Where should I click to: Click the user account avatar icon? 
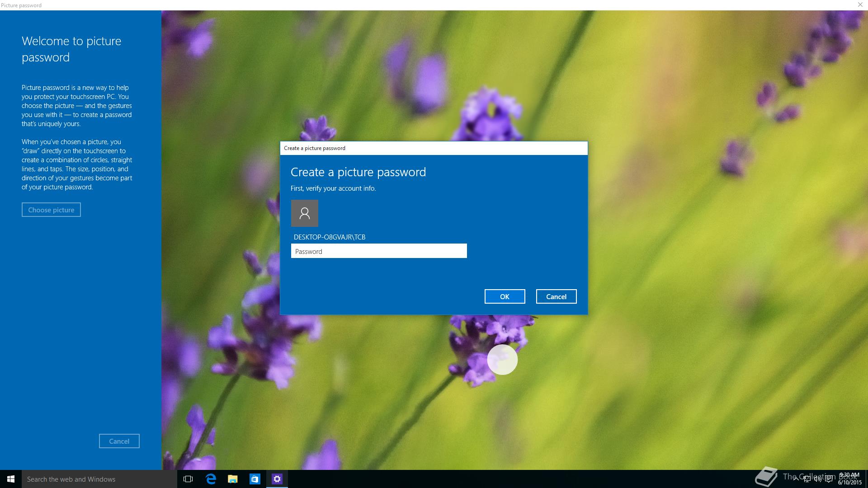click(x=304, y=213)
